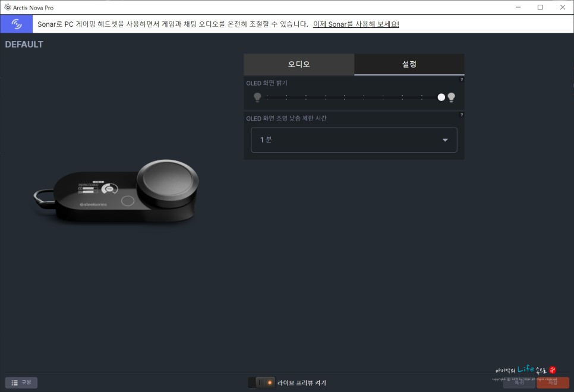Viewport: 574px width, 392px height.
Task: Open help for OLED 화면 밝기
Action: pos(461,79)
